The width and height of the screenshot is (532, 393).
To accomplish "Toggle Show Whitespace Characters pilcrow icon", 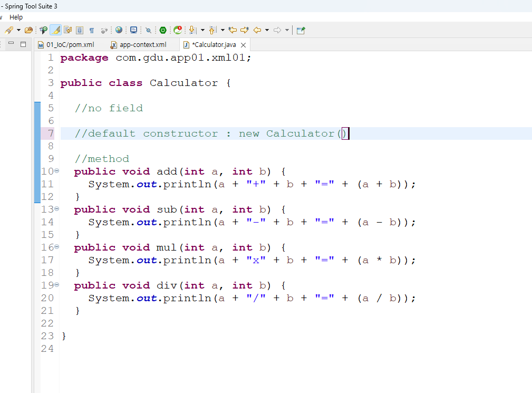I will tap(92, 30).
